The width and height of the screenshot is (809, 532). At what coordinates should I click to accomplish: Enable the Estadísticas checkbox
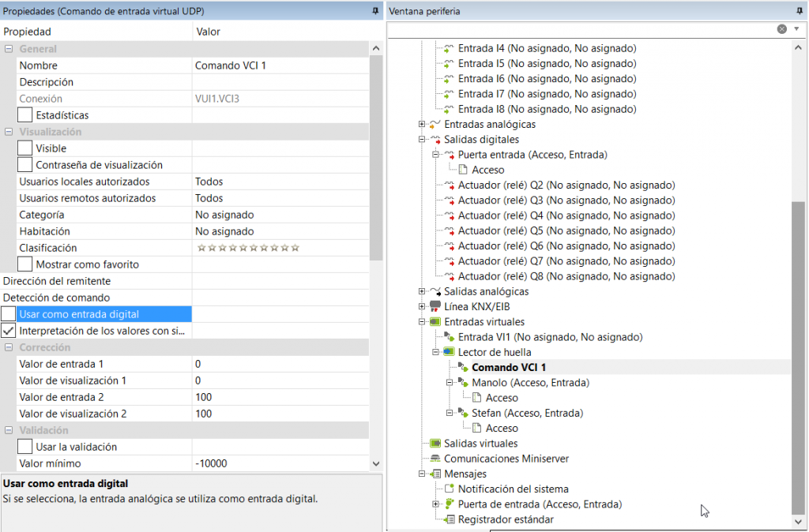[25, 116]
